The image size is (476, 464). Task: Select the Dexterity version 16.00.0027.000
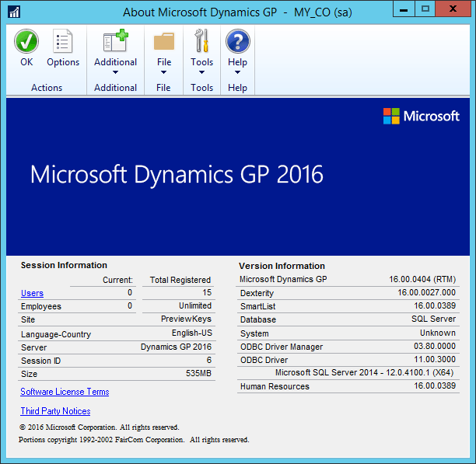[x=426, y=293]
